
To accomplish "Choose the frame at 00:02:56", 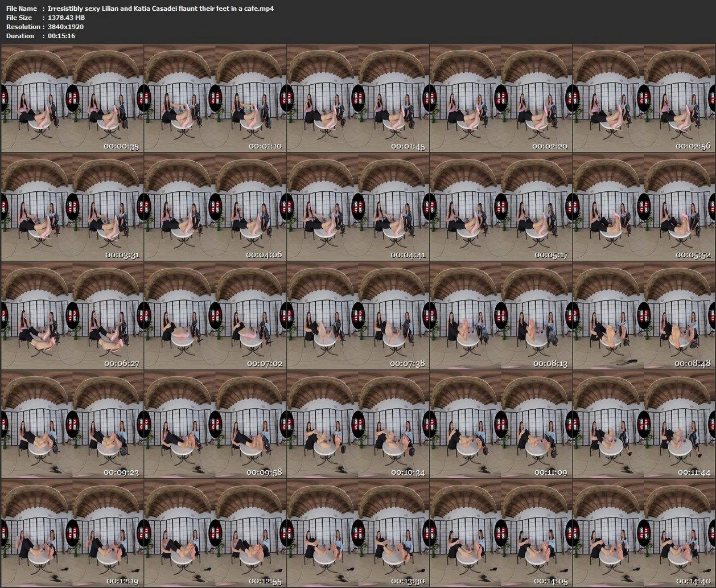I will pos(644,98).
